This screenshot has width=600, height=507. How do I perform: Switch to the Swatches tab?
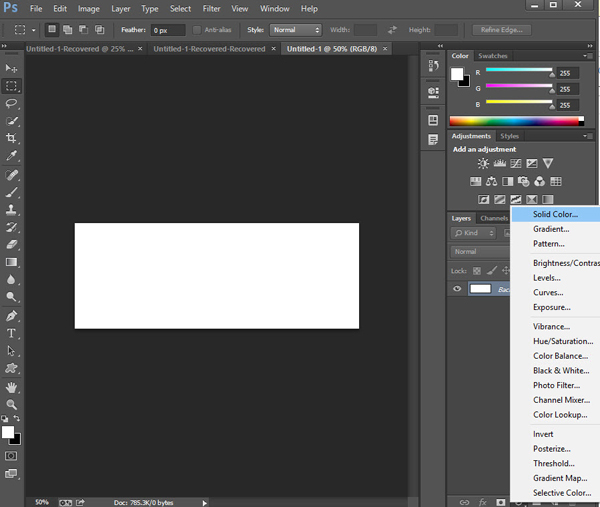(493, 56)
